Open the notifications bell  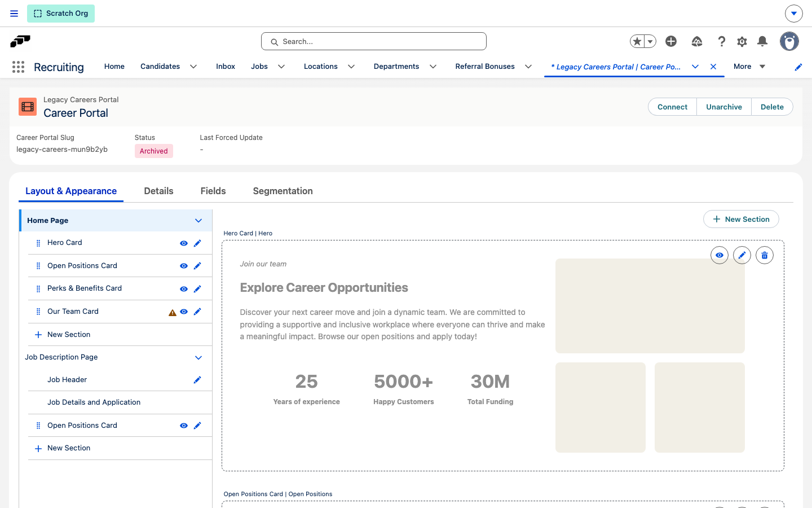click(x=762, y=41)
